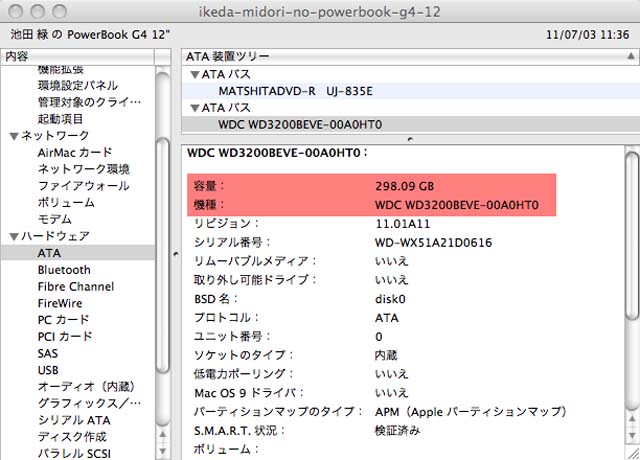Viewport: 640px width, 460px height.
Task: Collapse the first ATA バス node
Action: coord(195,75)
